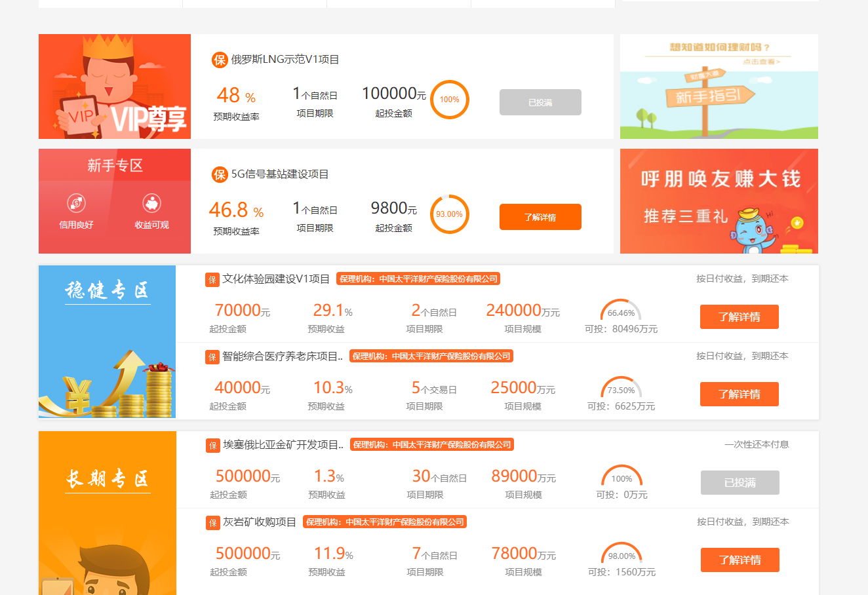Click the 30个自然日 project term
Image resolution: width=868 pixels, height=595 pixels.
click(x=439, y=476)
